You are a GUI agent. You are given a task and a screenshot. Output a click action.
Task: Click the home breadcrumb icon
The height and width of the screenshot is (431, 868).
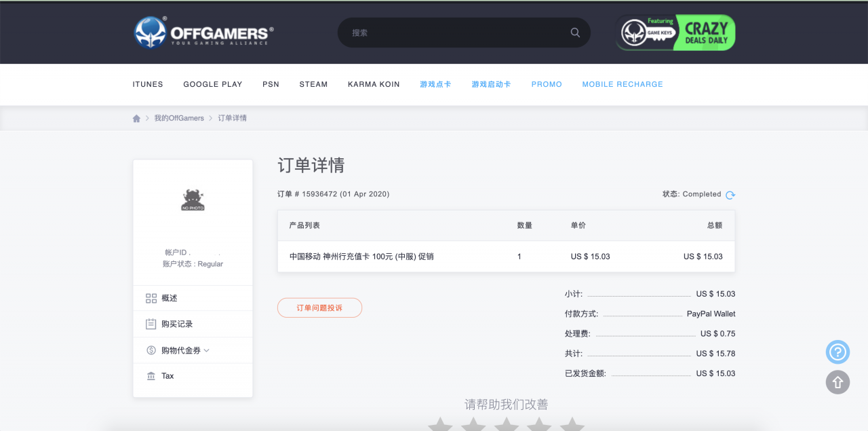[x=136, y=118]
